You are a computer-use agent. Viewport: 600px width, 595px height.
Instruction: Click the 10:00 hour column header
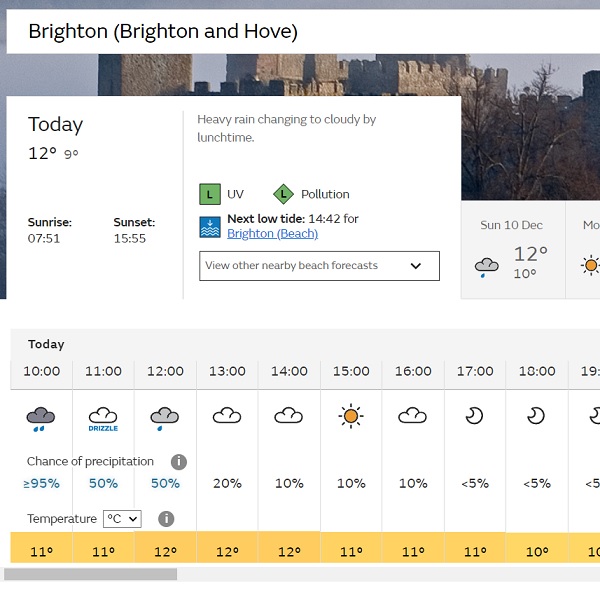pos(41,371)
